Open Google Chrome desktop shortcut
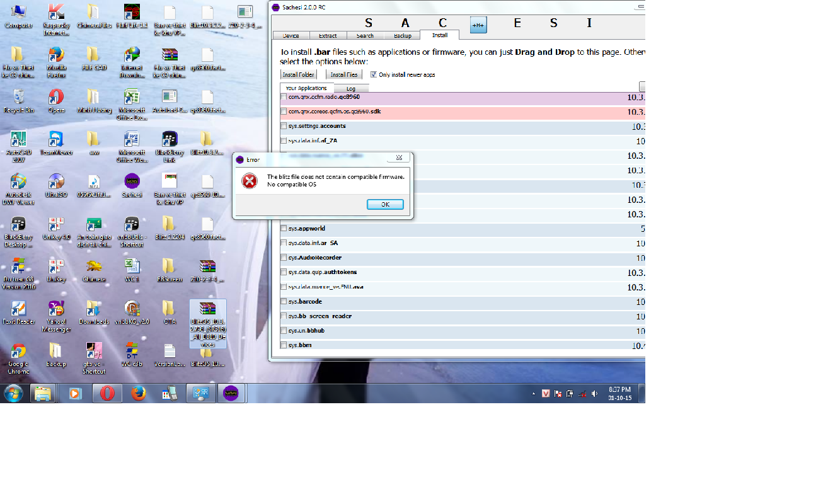Viewport: 823px width, 504px height. coord(18,358)
